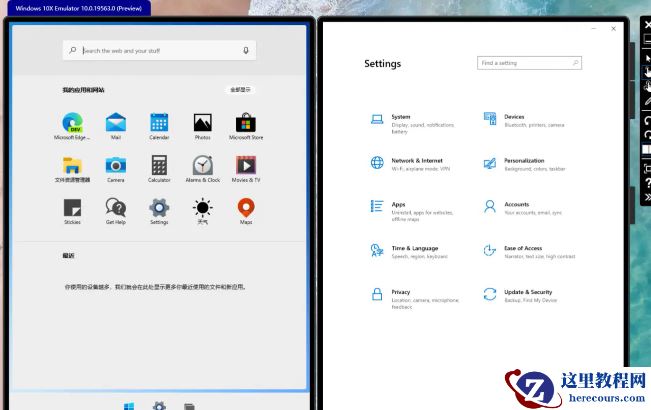651x410 pixels.
Task: Select the mouse pointer tool in emulator toolbar
Action: point(648,58)
